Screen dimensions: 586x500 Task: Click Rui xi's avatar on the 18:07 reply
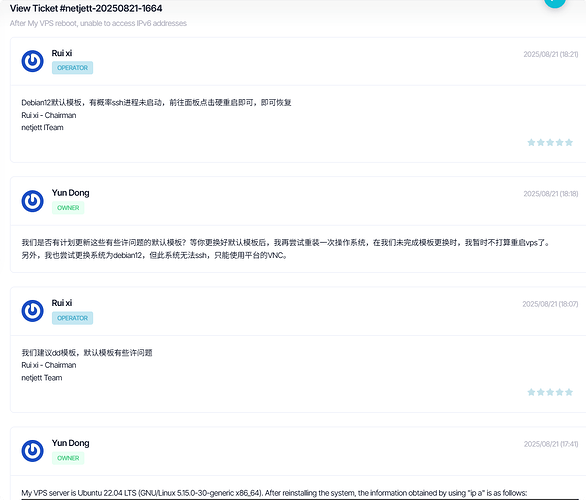coord(33,311)
